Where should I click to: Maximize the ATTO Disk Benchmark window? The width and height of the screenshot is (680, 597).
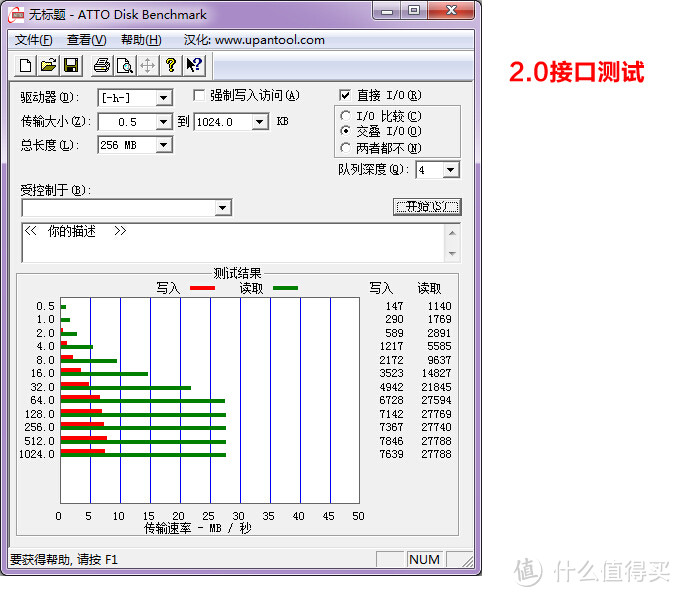point(414,11)
